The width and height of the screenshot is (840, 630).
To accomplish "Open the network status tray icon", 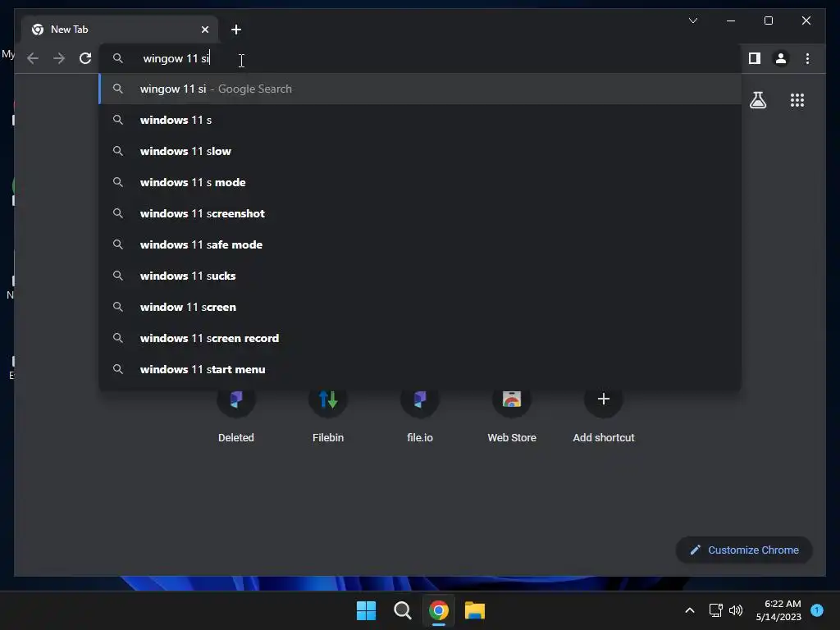I will tap(715, 610).
